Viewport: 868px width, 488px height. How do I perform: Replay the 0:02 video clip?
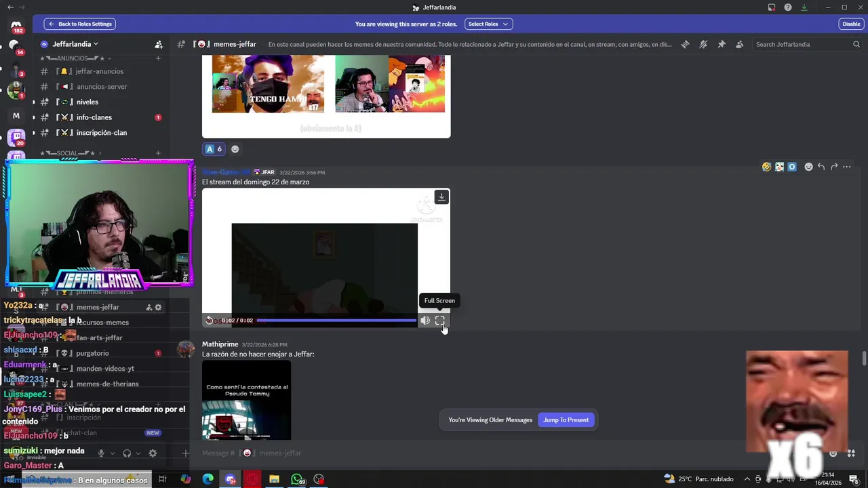click(210, 321)
